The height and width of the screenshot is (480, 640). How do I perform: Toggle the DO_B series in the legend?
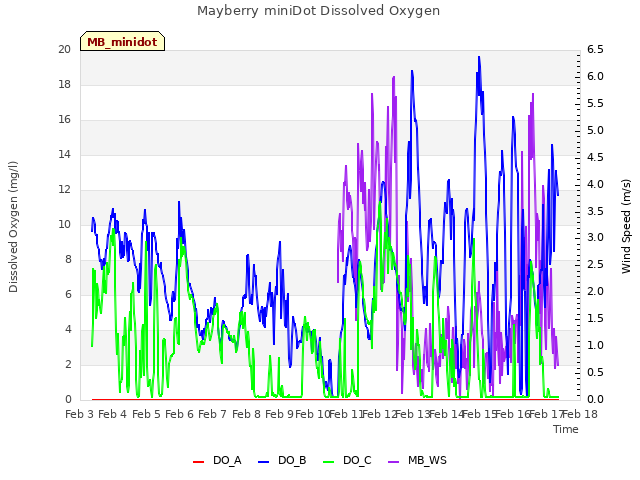(282, 460)
